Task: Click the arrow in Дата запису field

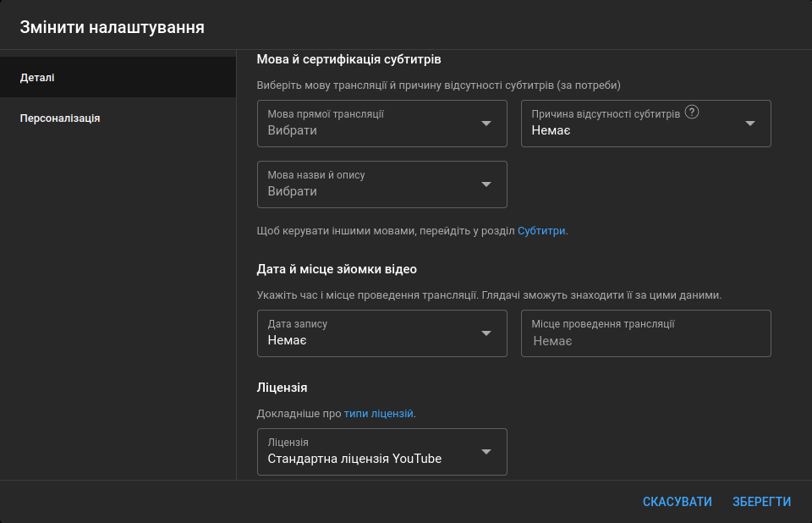Action: 486,333
